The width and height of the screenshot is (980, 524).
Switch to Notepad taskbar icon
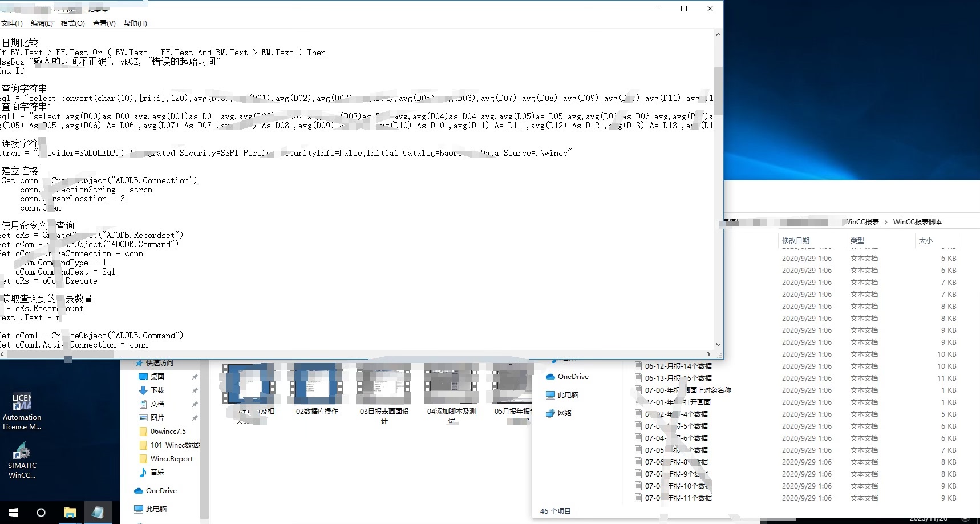pos(98,512)
